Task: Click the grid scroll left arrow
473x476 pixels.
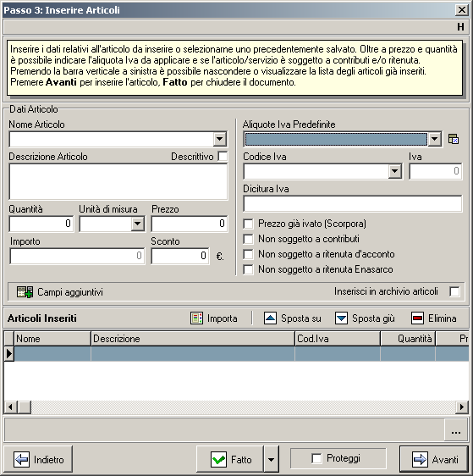Action: coord(11,407)
